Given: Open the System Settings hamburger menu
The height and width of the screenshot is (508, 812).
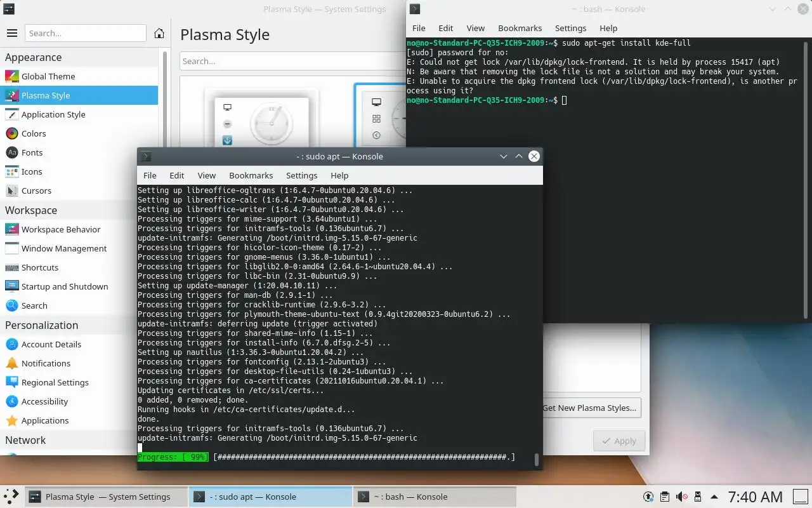Looking at the screenshot, I should click(x=11, y=33).
